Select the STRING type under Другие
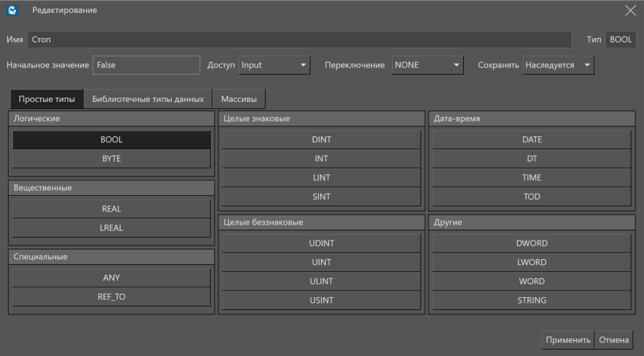The height and width of the screenshot is (356, 644). tap(531, 301)
